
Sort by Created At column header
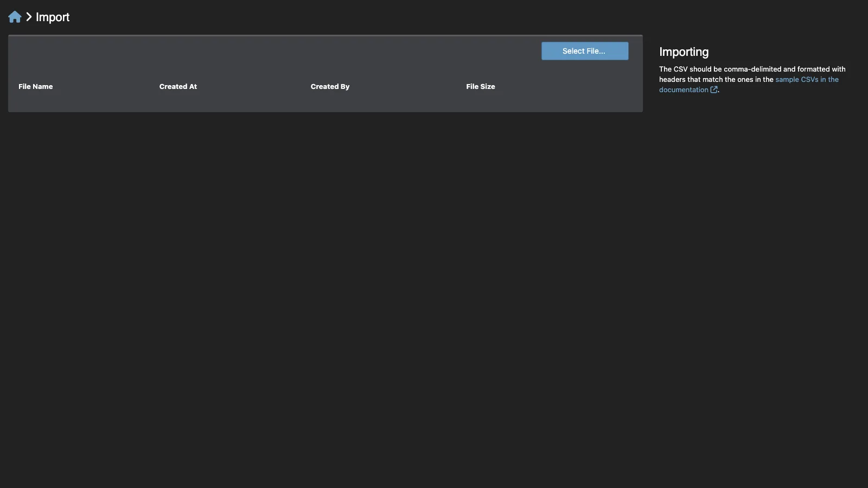(178, 87)
